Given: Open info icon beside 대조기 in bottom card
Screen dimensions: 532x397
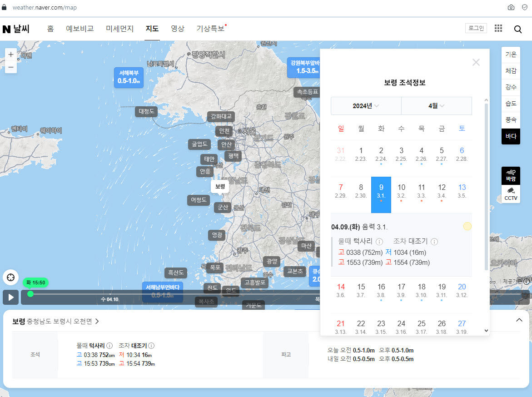Looking at the screenshot, I should click(151, 346).
